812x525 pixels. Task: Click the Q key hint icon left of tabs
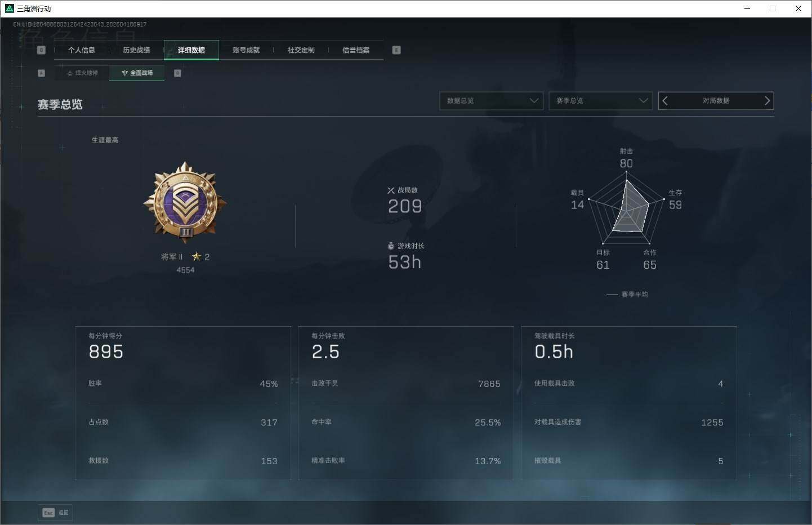click(x=41, y=50)
